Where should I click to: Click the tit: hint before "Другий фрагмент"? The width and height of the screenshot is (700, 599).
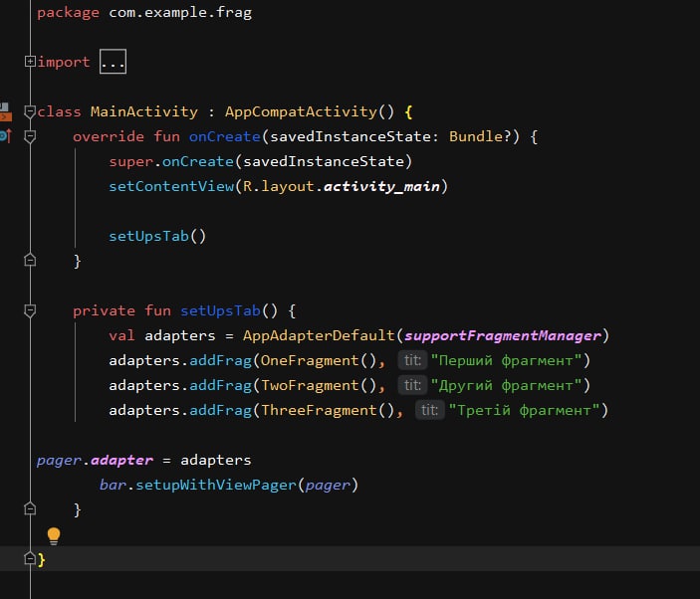tap(412, 385)
